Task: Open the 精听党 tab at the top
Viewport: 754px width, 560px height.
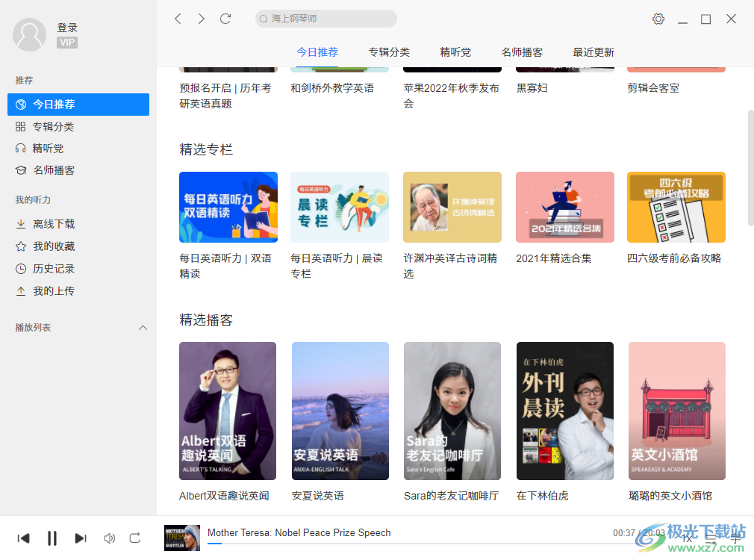Action: click(454, 52)
